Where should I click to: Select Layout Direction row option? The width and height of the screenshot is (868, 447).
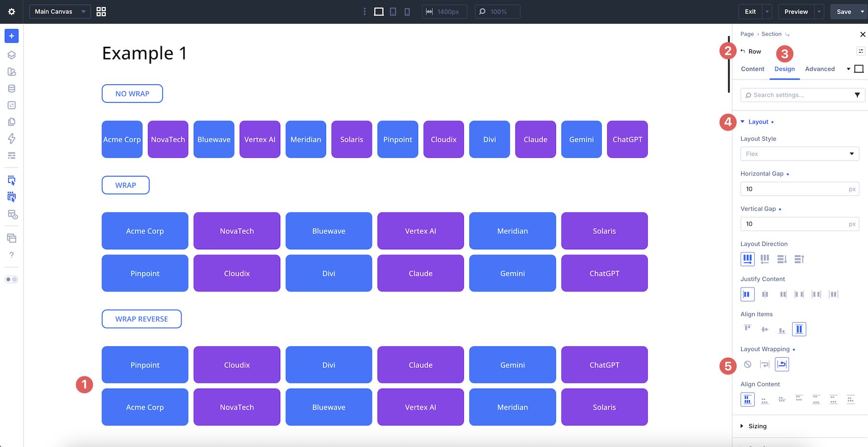[747, 259]
